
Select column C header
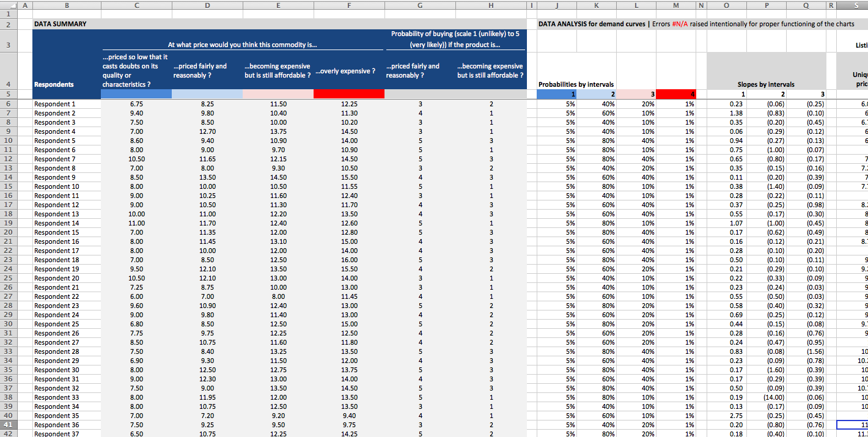coord(136,4)
